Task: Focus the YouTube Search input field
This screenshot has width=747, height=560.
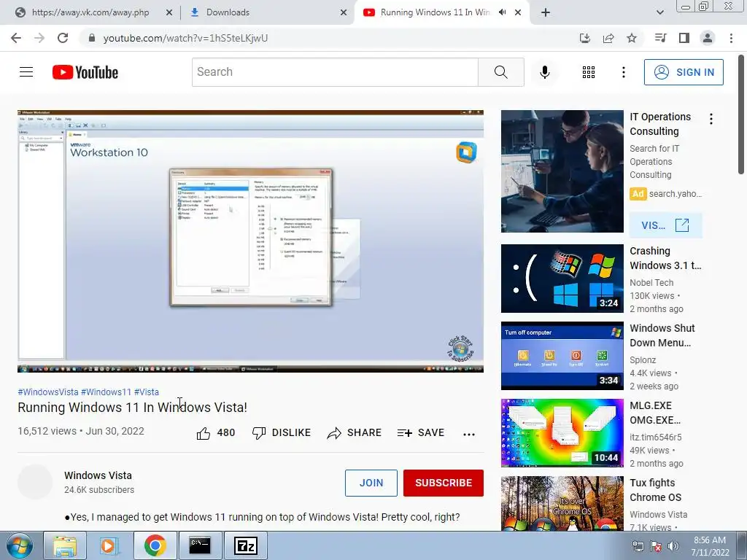Action: tap(335, 72)
